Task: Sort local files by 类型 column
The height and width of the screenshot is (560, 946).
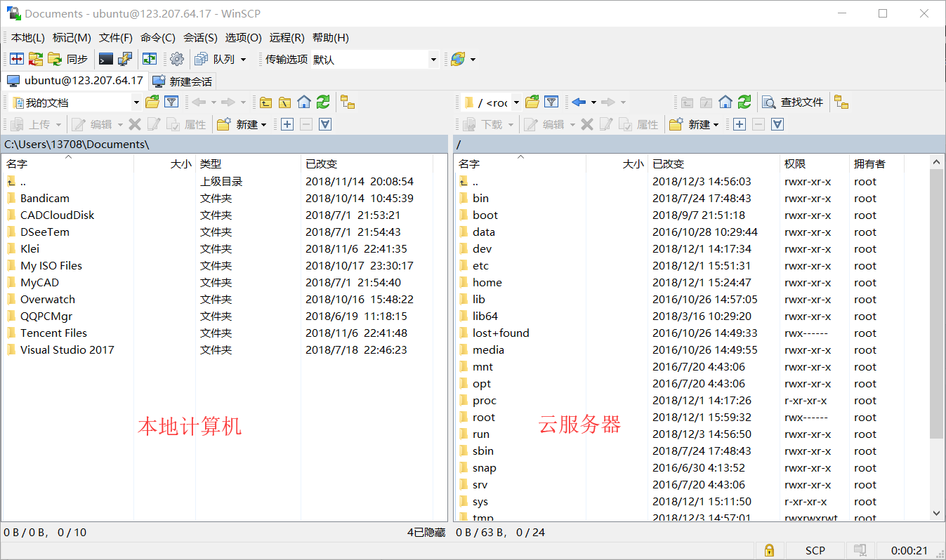Action: tap(248, 164)
